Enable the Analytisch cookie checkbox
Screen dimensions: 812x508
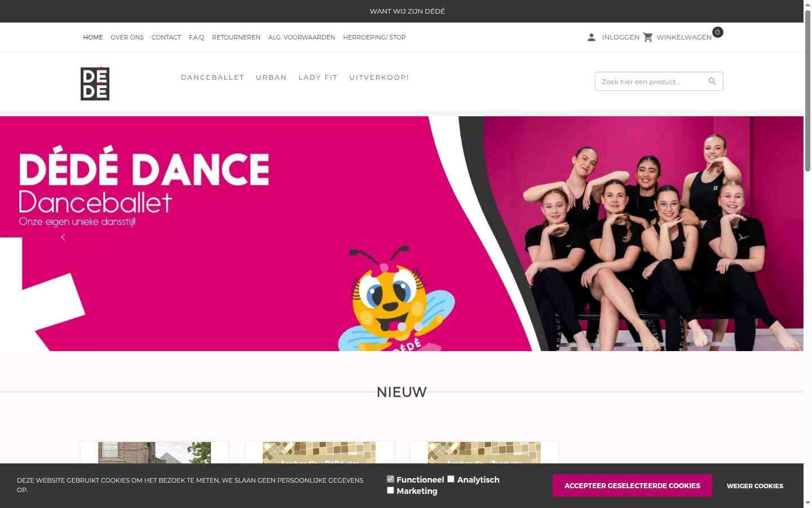[451, 479]
